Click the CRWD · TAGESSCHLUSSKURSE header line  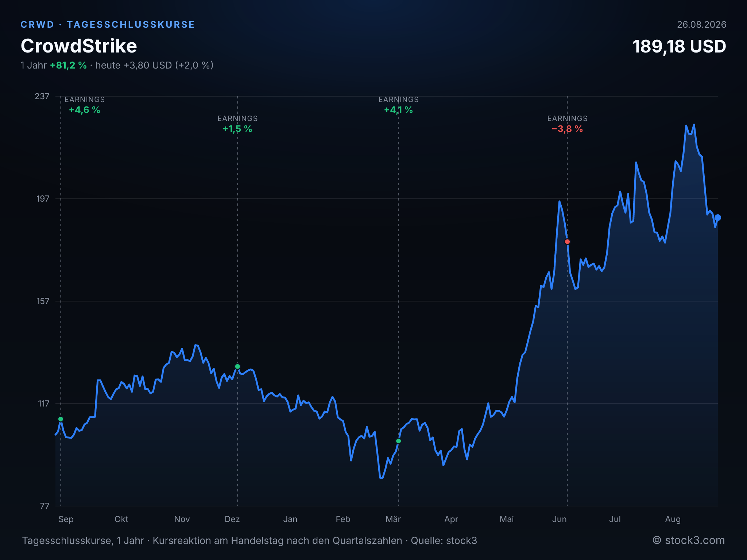pyautogui.click(x=108, y=24)
